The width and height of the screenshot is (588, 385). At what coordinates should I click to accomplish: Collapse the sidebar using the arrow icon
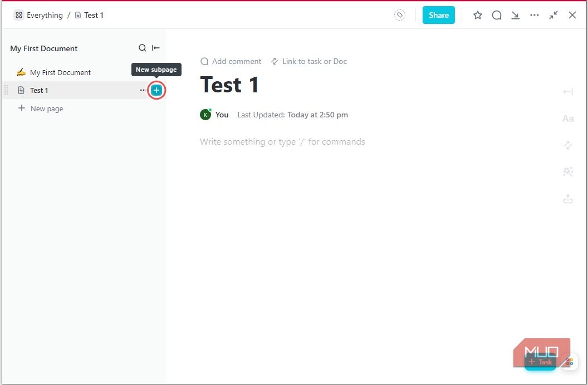[x=155, y=48]
